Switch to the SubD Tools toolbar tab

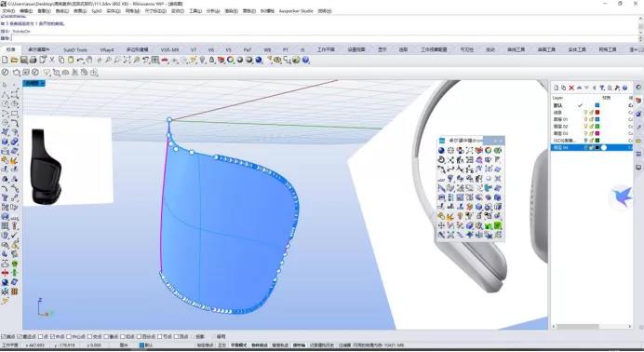(75, 49)
